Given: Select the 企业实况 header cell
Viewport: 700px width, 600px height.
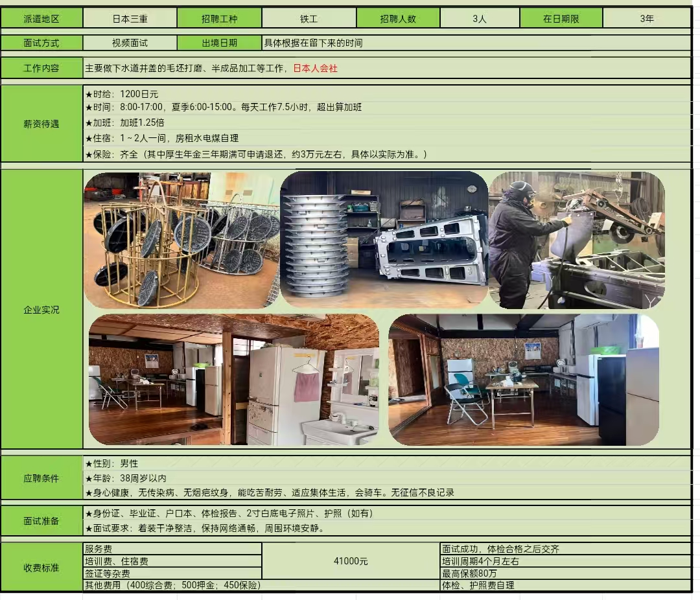Looking at the screenshot, I should pyautogui.click(x=41, y=309).
